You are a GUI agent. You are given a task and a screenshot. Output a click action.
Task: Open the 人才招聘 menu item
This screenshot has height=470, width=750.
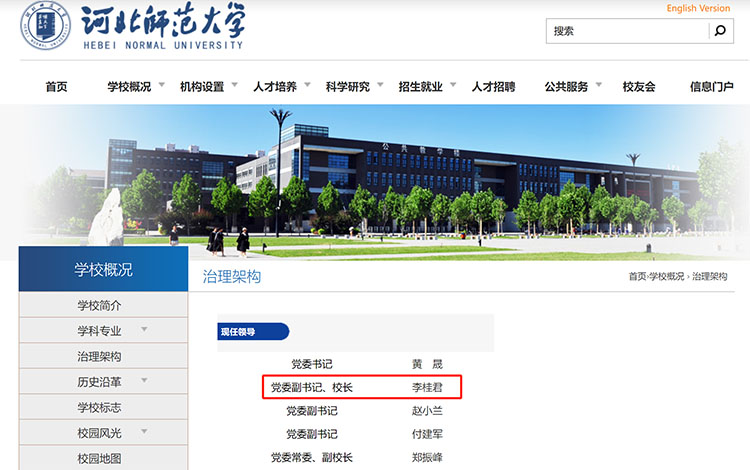point(493,87)
